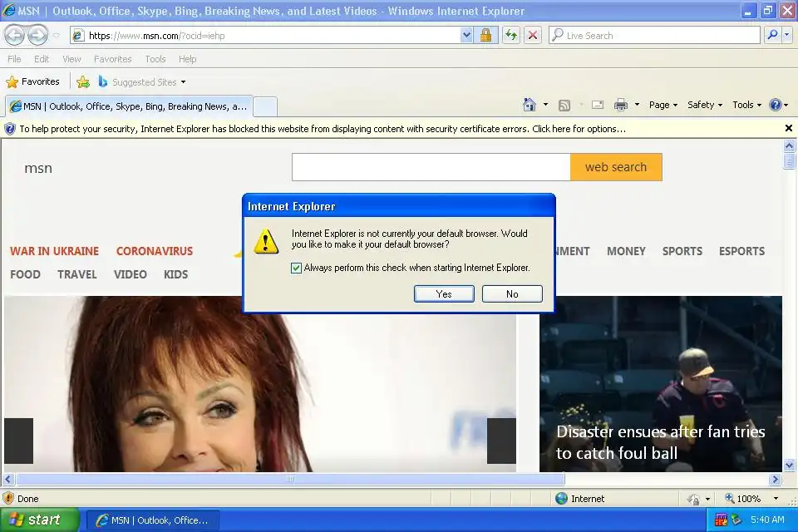Open Print options dropdown arrow
The width and height of the screenshot is (798, 532).
point(637,105)
